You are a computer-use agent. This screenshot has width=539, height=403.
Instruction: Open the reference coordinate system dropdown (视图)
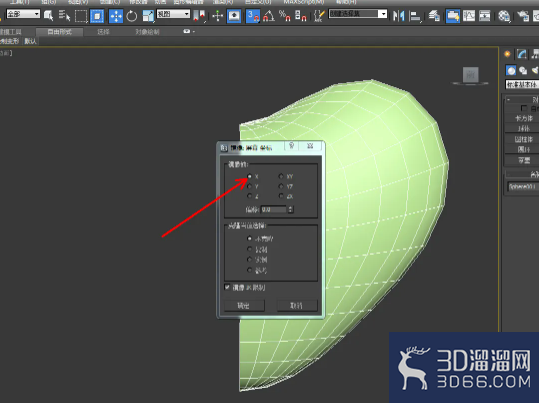[x=173, y=14]
